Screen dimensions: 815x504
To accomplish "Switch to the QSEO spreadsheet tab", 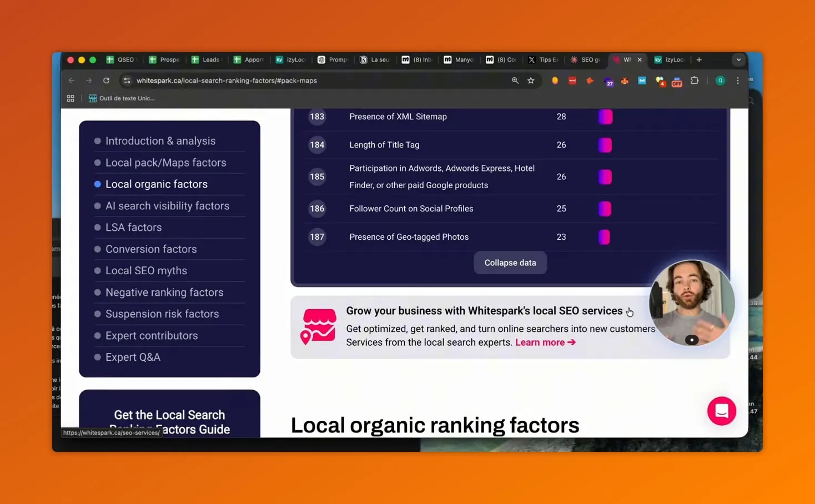I will click(120, 60).
